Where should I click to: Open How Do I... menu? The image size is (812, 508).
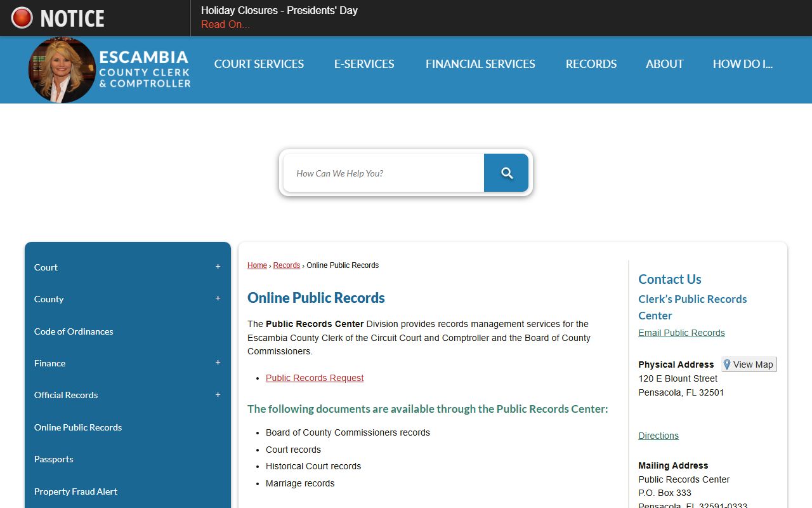(x=742, y=64)
